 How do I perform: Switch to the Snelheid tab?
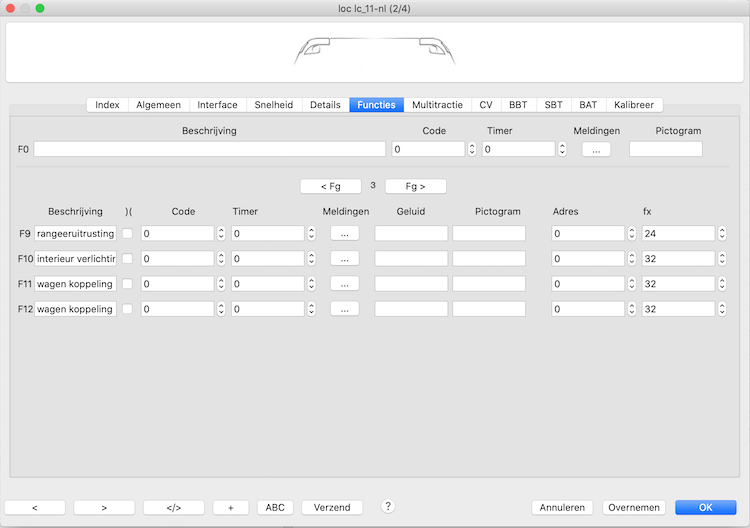pyautogui.click(x=273, y=105)
